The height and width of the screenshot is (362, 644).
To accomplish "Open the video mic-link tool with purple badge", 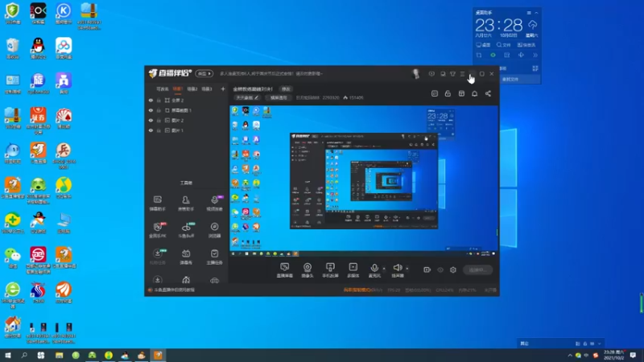I will (x=214, y=204).
